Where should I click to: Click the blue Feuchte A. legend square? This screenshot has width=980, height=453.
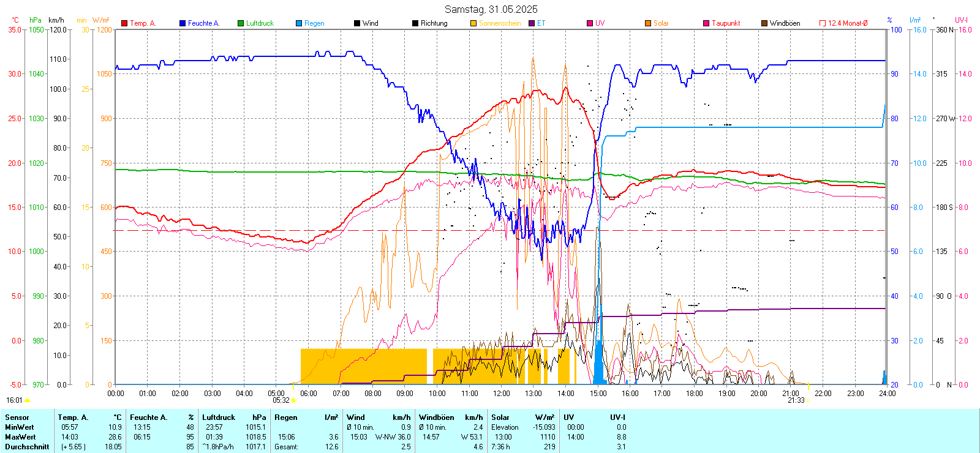pyautogui.click(x=183, y=23)
